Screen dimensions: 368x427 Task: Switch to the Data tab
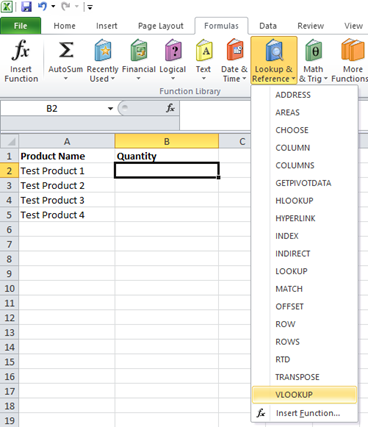click(268, 26)
